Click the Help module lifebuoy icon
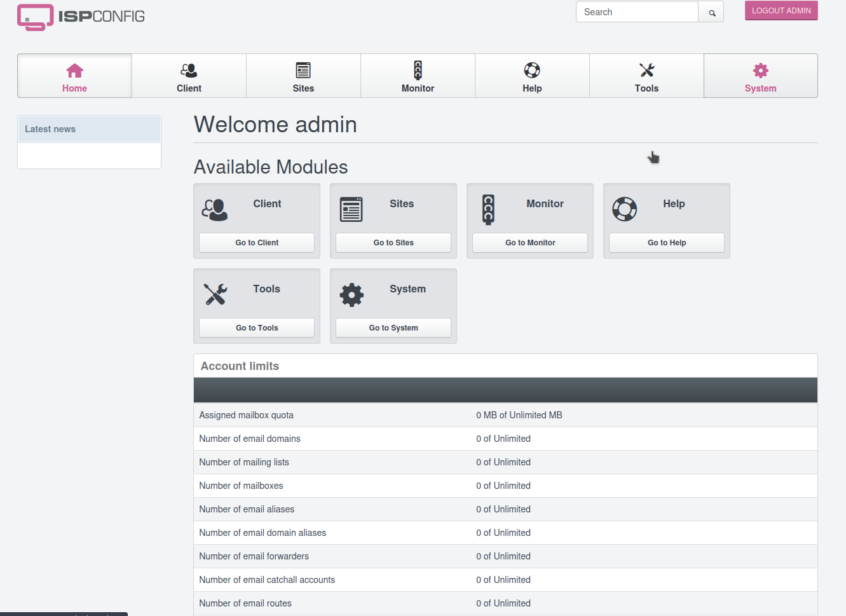 pyautogui.click(x=624, y=209)
